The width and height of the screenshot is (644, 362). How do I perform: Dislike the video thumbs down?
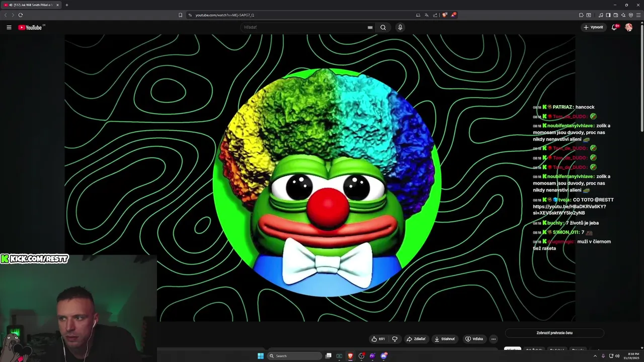[395, 339]
